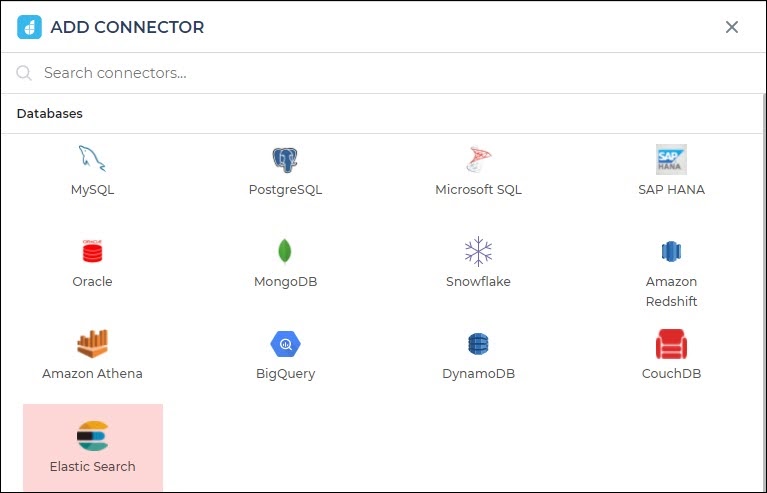Click the Amazon Redshift label text
The height and width of the screenshot is (493, 767).
point(671,291)
